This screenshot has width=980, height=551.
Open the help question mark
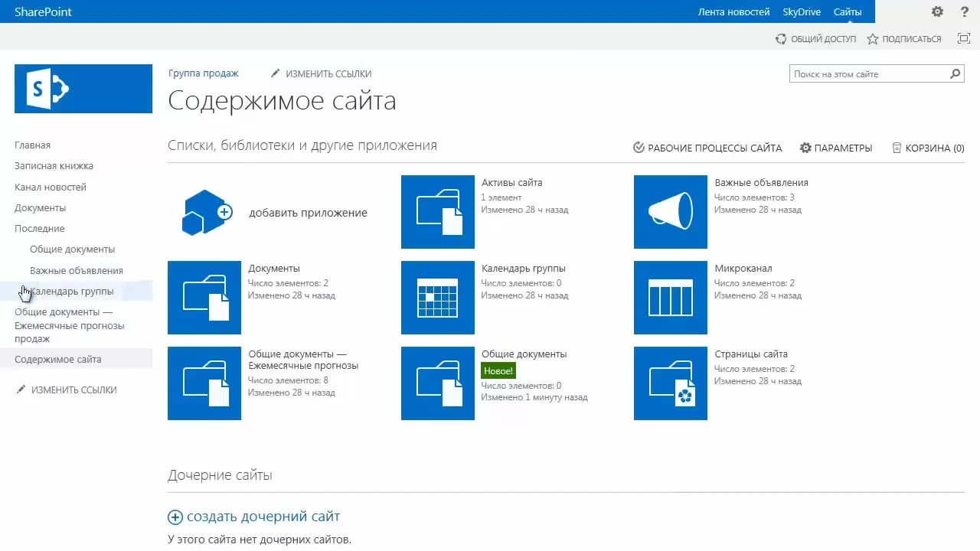(x=965, y=11)
